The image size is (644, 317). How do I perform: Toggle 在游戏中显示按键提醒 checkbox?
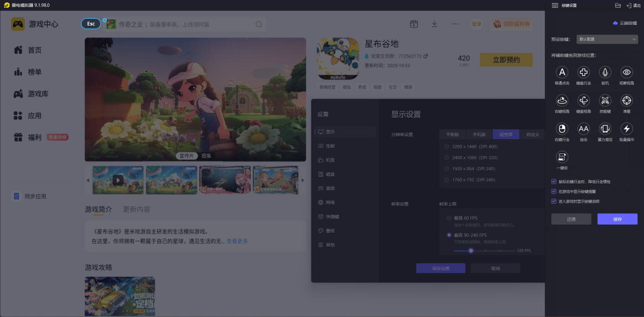[554, 192]
